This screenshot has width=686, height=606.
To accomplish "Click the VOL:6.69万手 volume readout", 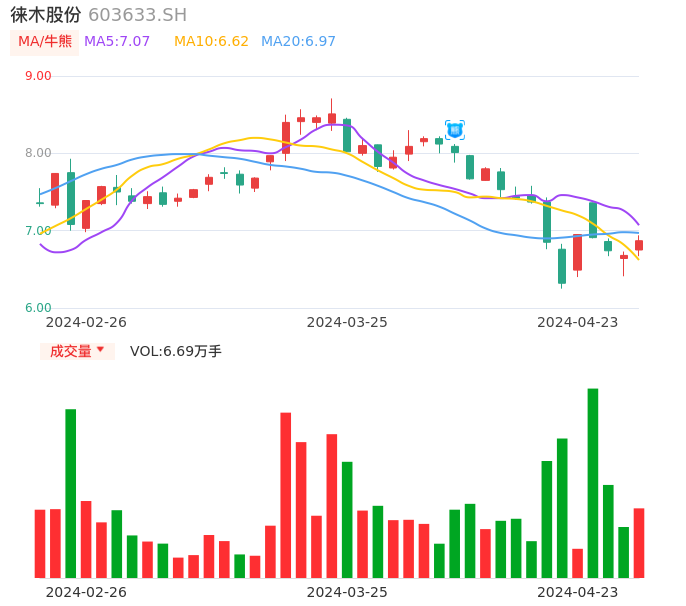I will (176, 351).
